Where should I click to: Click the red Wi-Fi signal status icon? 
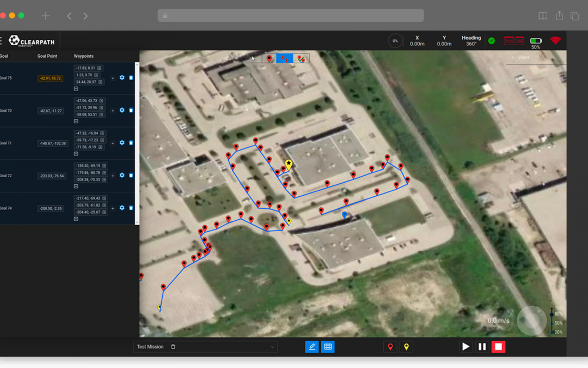pos(555,41)
